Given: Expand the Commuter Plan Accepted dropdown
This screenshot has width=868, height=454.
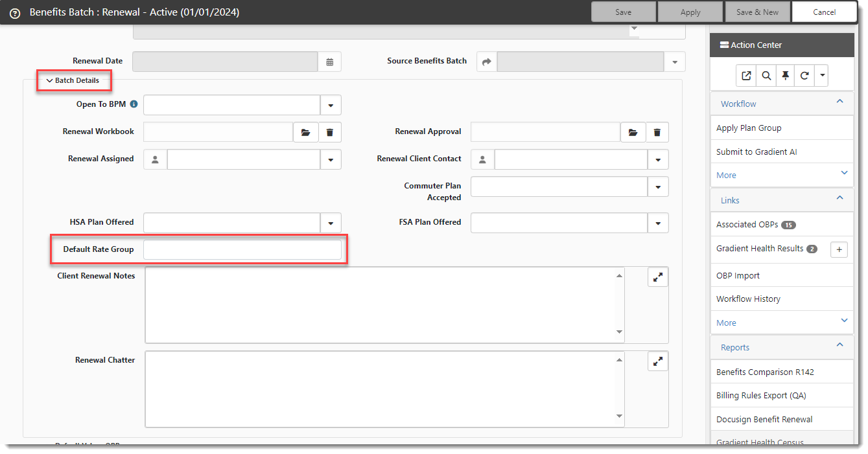Looking at the screenshot, I should pyautogui.click(x=658, y=187).
